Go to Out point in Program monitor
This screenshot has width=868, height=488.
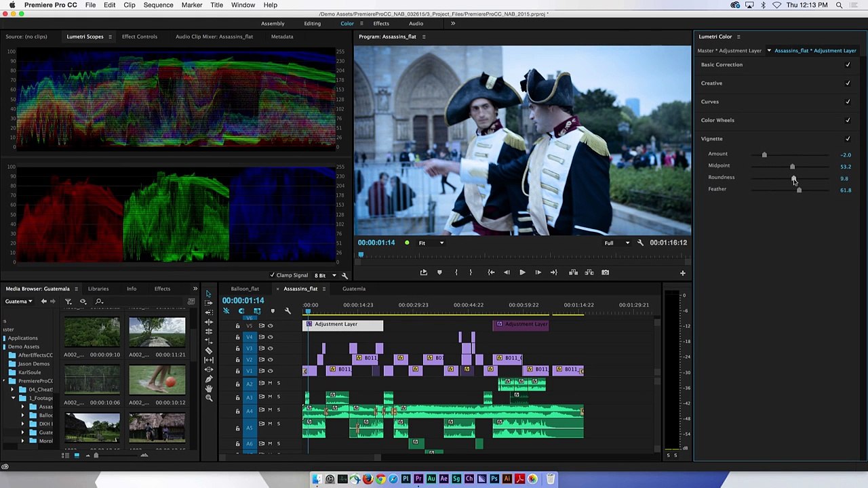tap(554, 272)
